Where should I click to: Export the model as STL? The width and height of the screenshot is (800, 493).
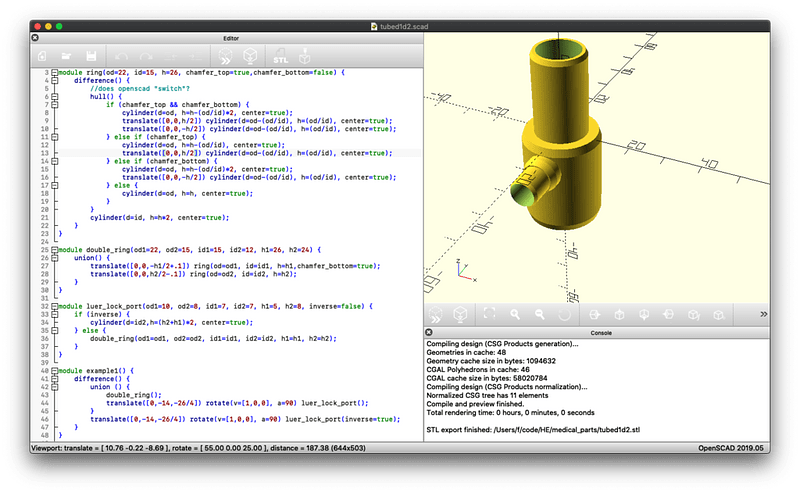pyautogui.click(x=280, y=56)
